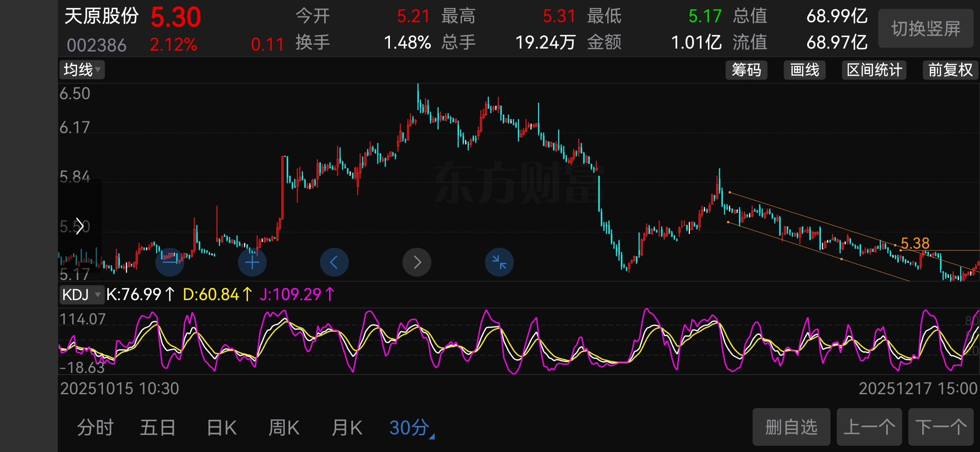Open the KDJ indicator dropdown
Viewport: 980px width, 452px height.
(81, 295)
